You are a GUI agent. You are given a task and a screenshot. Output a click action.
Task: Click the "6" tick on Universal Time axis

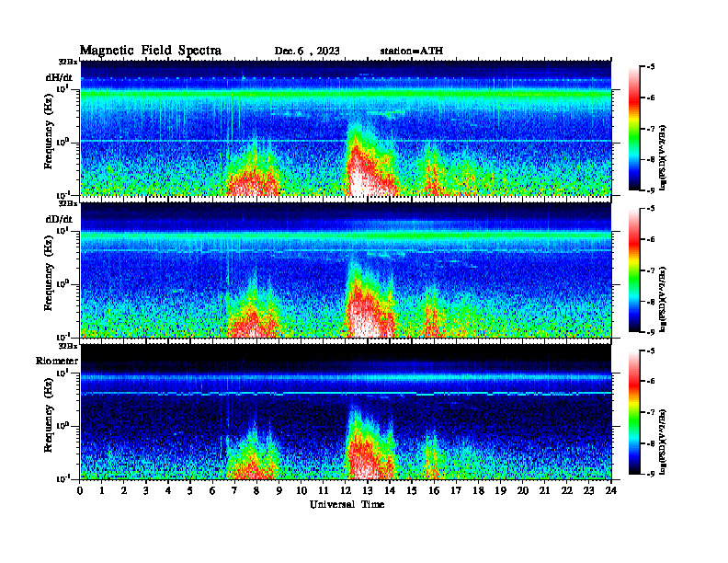coord(212,490)
